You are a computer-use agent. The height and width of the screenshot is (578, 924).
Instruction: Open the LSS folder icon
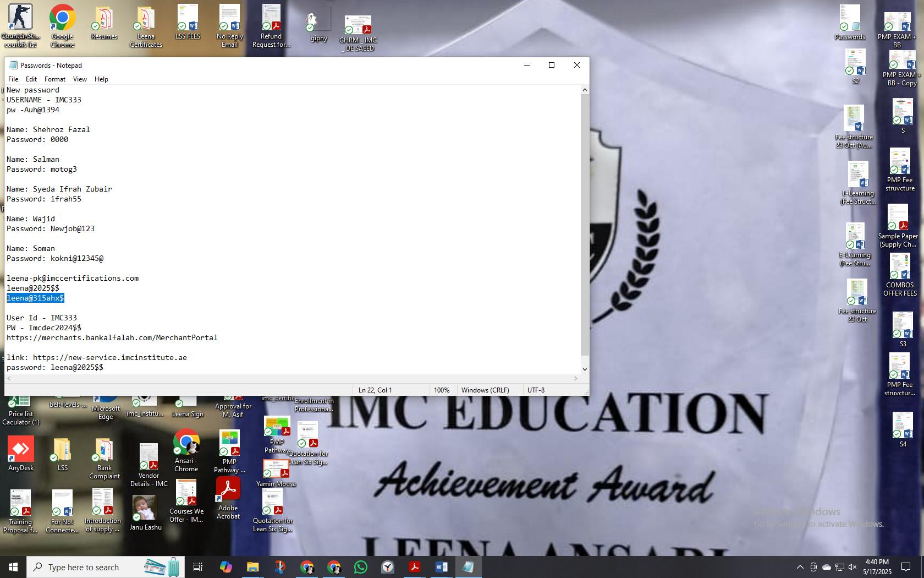(63, 454)
